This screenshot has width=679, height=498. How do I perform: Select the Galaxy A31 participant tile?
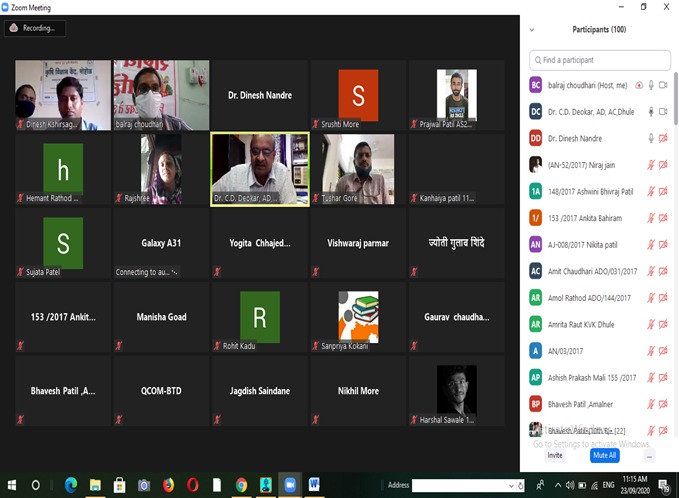pyautogui.click(x=161, y=243)
